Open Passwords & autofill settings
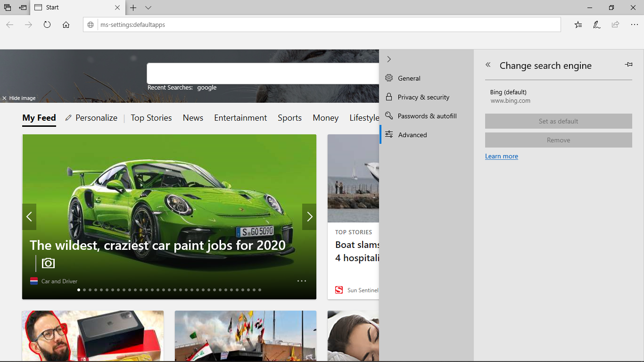The image size is (644, 362). (x=426, y=116)
